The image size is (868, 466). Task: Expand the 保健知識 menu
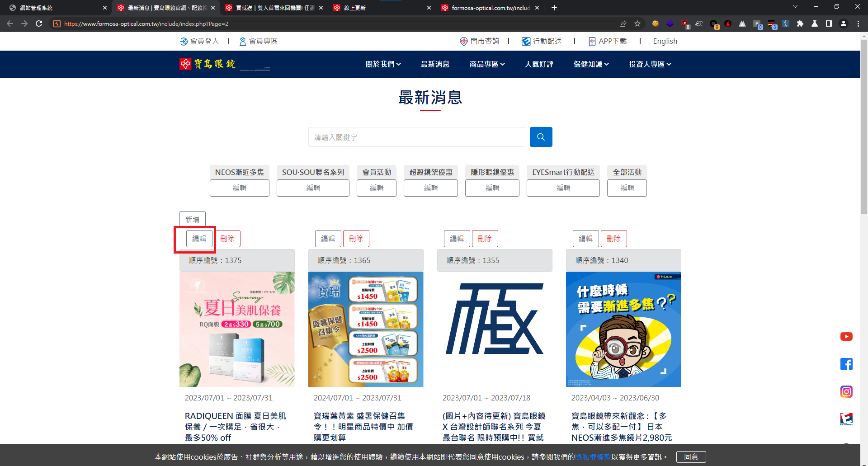(x=591, y=64)
